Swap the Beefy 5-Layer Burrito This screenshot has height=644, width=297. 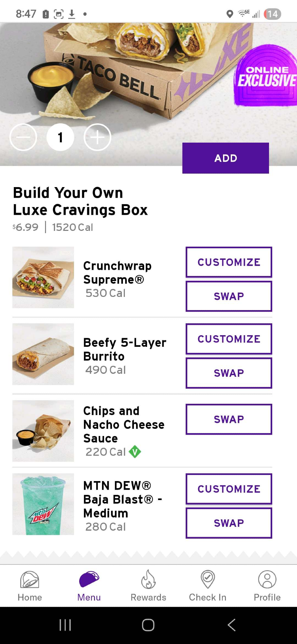click(229, 373)
